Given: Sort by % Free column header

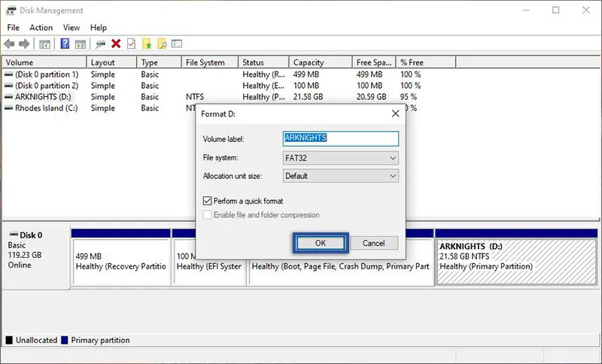Looking at the screenshot, I should 426,62.
